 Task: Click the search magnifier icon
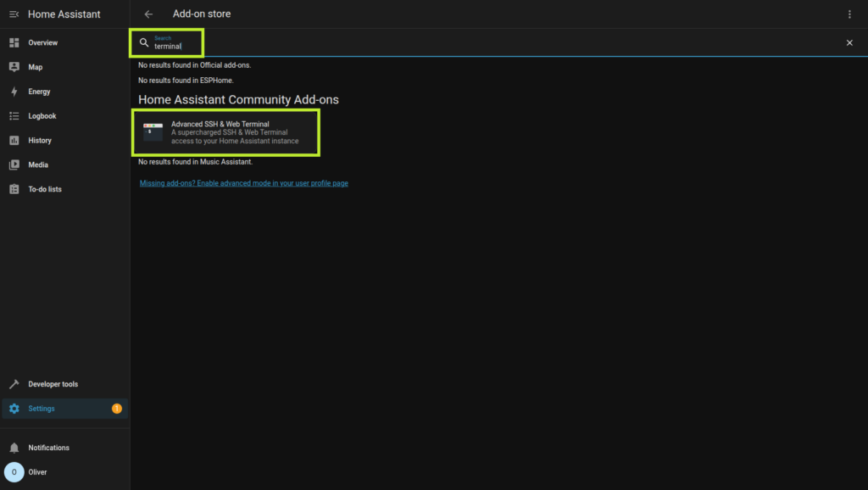[x=144, y=42]
